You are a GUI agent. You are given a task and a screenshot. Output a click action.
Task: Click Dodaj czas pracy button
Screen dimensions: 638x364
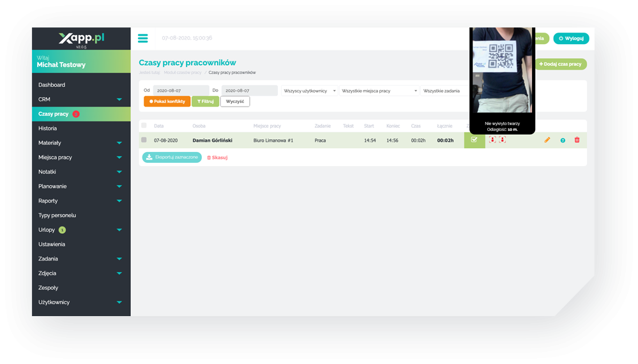tap(561, 64)
